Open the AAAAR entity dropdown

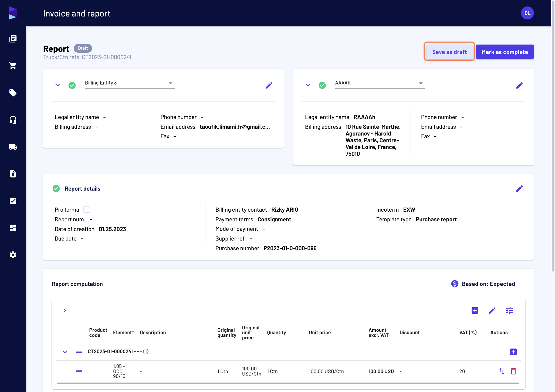click(x=380, y=83)
